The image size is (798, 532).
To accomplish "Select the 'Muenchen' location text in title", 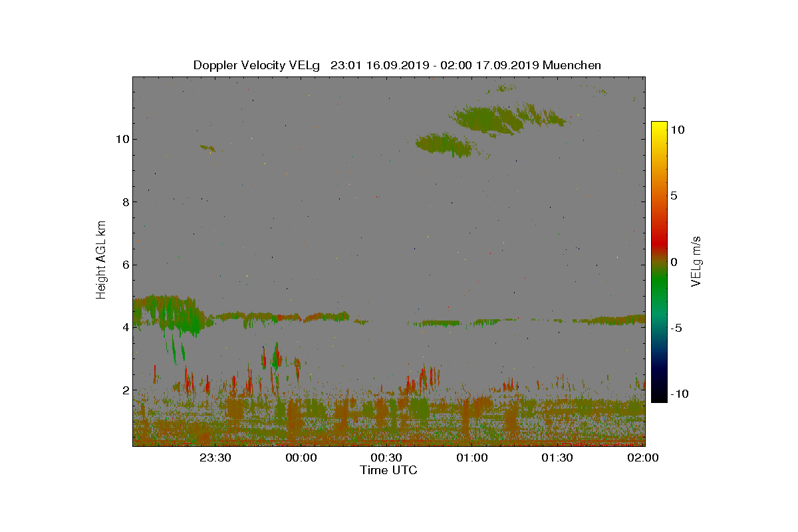I will 572,65.
